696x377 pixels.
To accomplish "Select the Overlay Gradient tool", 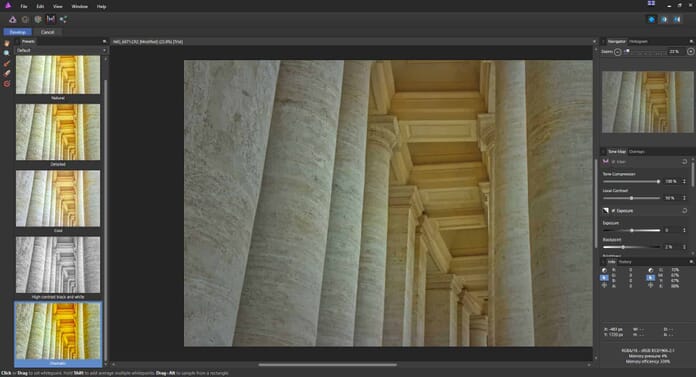I will [x=7, y=83].
